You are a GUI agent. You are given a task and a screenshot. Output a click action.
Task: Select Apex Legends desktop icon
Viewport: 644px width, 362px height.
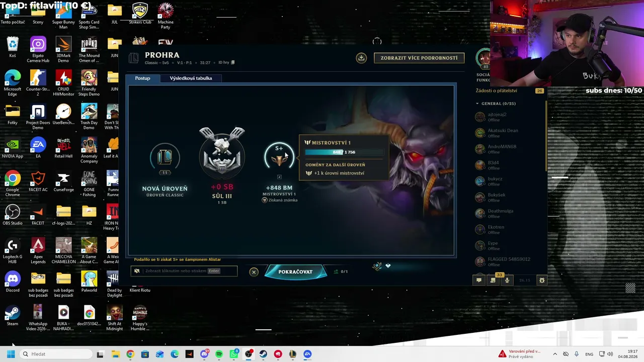point(38,251)
